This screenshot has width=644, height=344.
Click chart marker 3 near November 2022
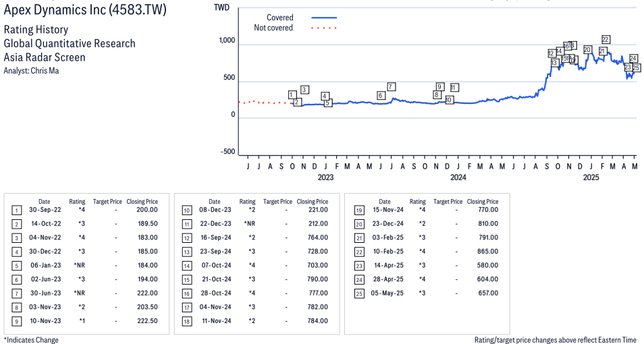[304, 90]
